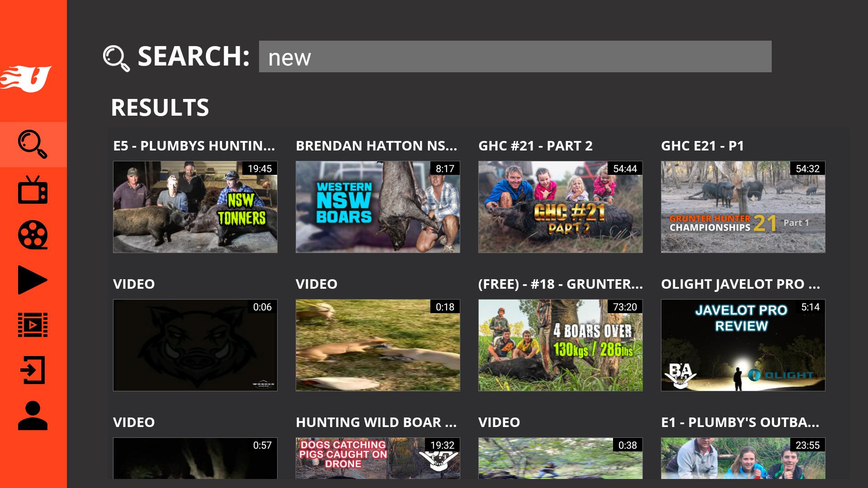868x488 pixels.
Task: Click the 5:14 duration badge
Action: point(810,307)
